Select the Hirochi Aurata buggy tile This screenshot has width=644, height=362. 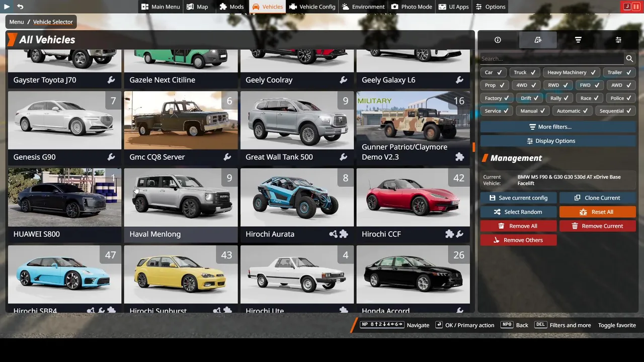click(x=297, y=205)
